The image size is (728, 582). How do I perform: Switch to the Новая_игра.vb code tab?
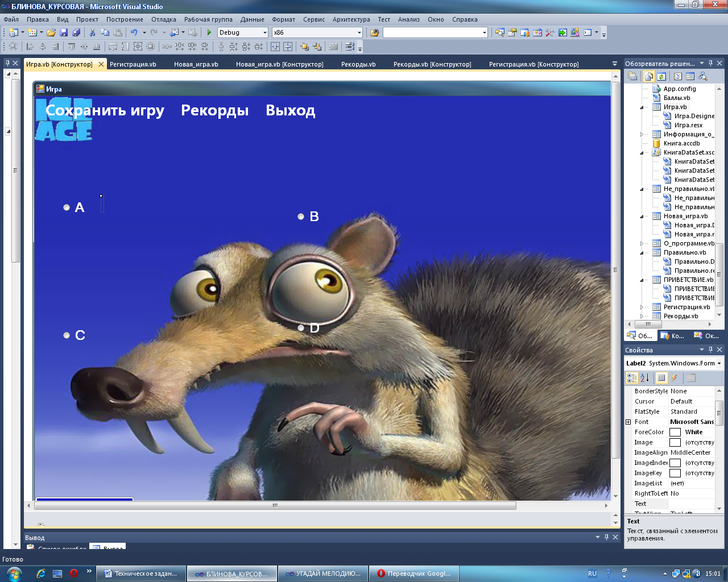pos(196,64)
